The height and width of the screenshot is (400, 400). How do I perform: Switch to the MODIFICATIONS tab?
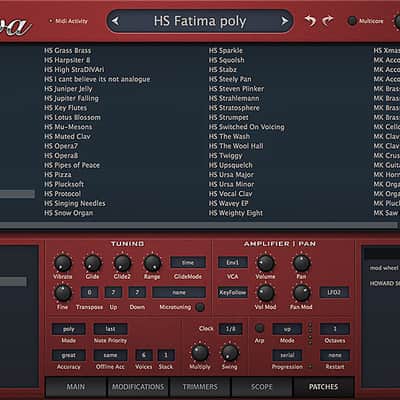point(138,387)
